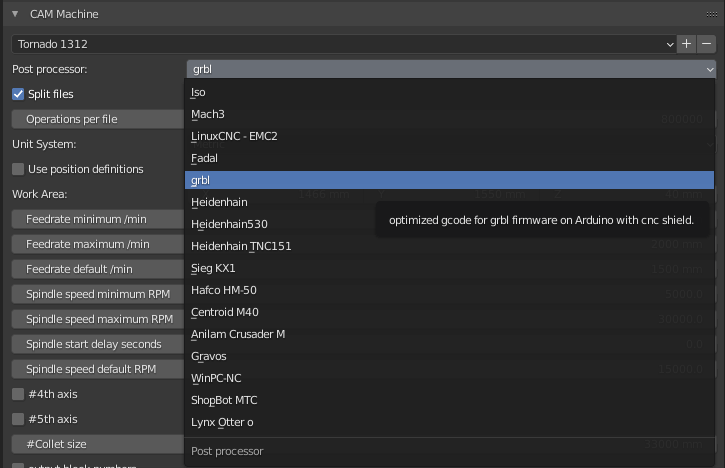Collapse the CAM Machine panel
Viewport: 725px width, 468px height.
coord(15,14)
